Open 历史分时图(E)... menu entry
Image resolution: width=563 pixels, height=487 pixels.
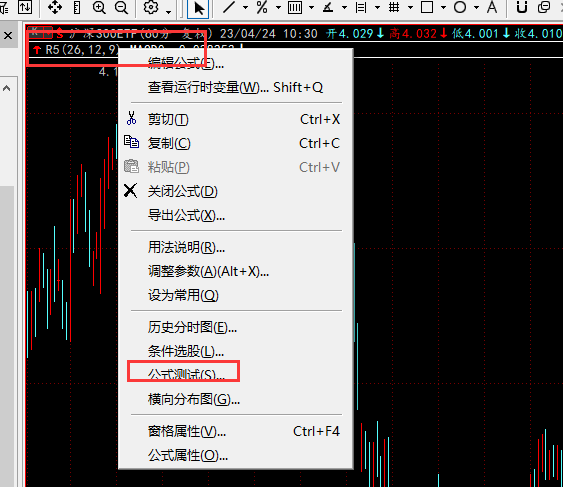pyautogui.click(x=236, y=327)
